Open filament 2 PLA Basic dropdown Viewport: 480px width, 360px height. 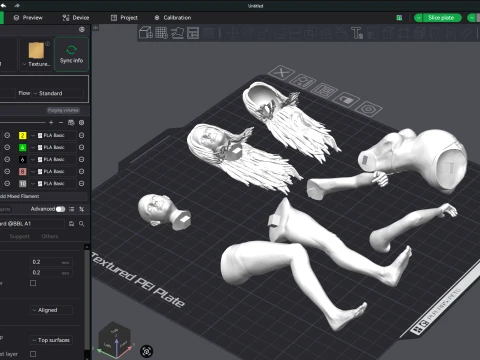pyautogui.click(x=53, y=135)
